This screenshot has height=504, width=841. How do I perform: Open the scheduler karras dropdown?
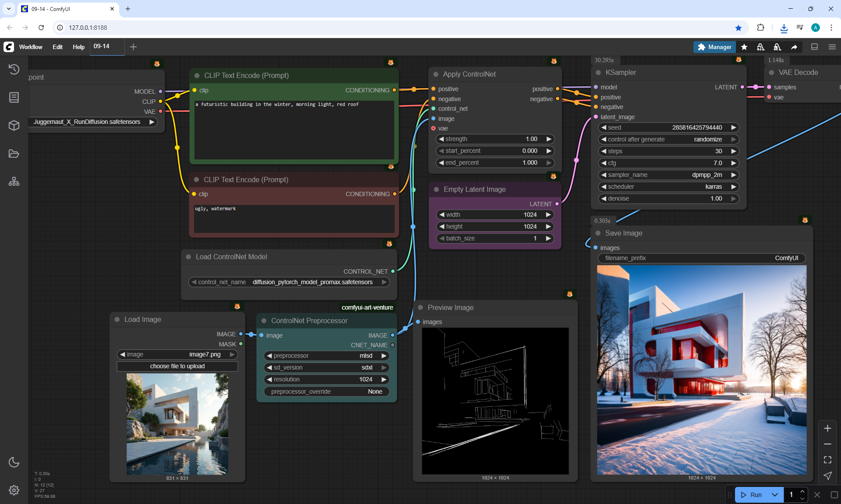click(668, 187)
